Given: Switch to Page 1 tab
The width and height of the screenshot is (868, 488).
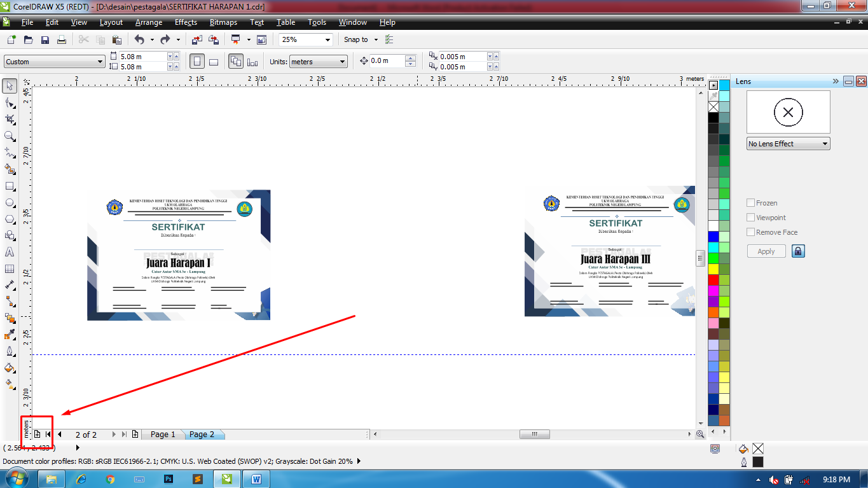Looking at the screenshot, I should tap(162, 434).
